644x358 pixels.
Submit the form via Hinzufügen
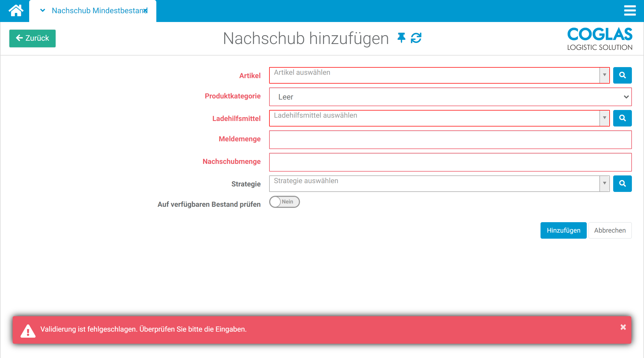[x=563, y=230]
